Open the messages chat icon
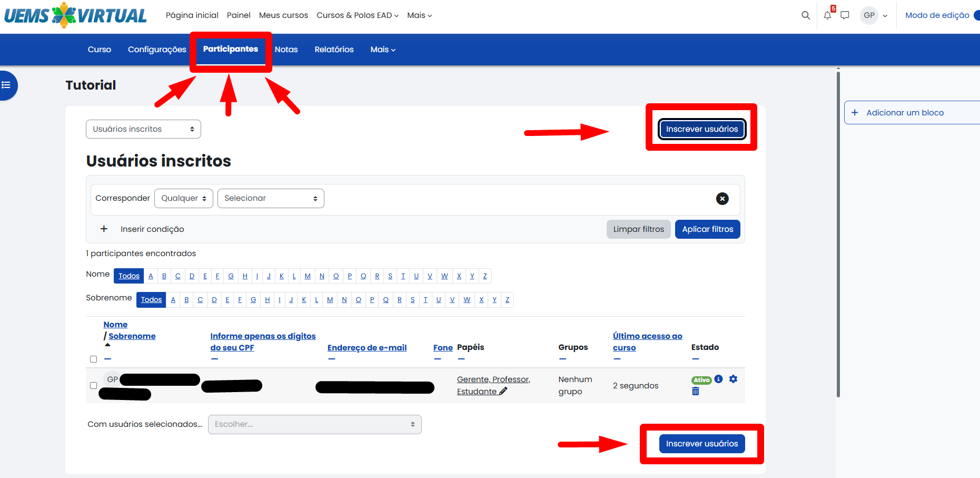Screen dimensions: 980x478 tap(845, 15)
